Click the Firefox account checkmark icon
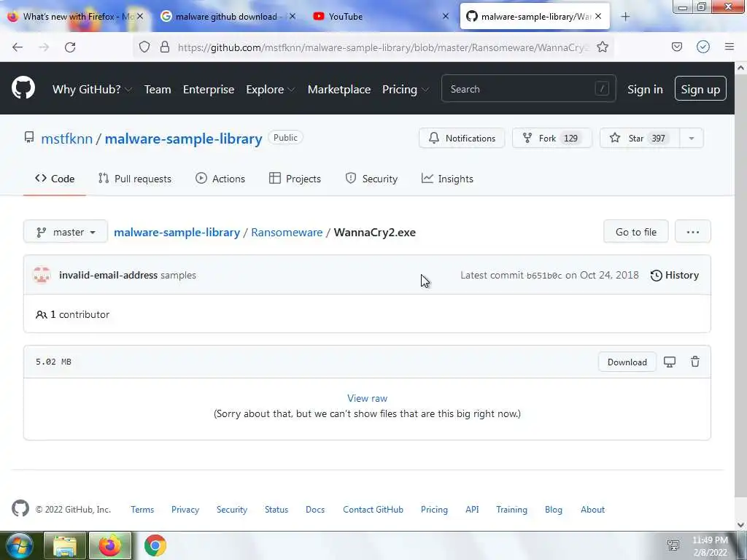This screenshot has width=747, height=560. pos(703,47)
